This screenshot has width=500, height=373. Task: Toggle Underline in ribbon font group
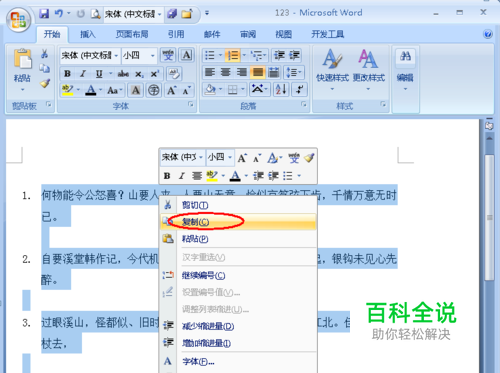point(99,74)
